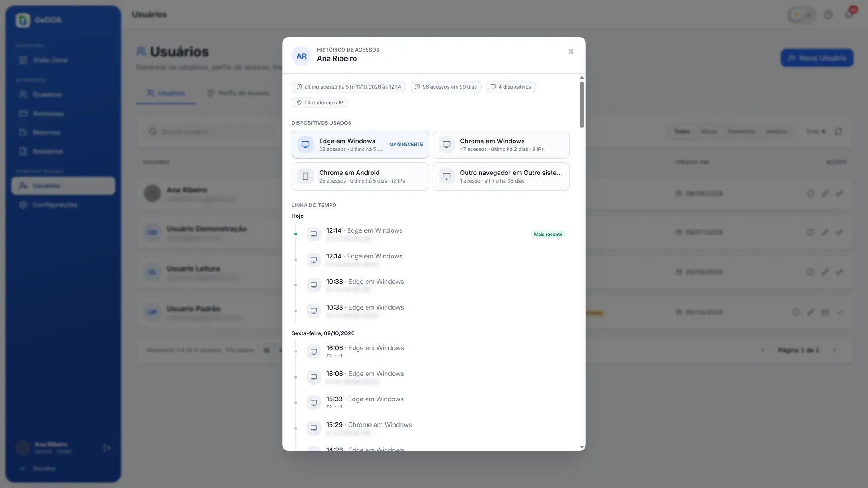
Task: Click the monitor icon on Edge em Windows card
Action: pyautogui.click(x=306, y=145)
